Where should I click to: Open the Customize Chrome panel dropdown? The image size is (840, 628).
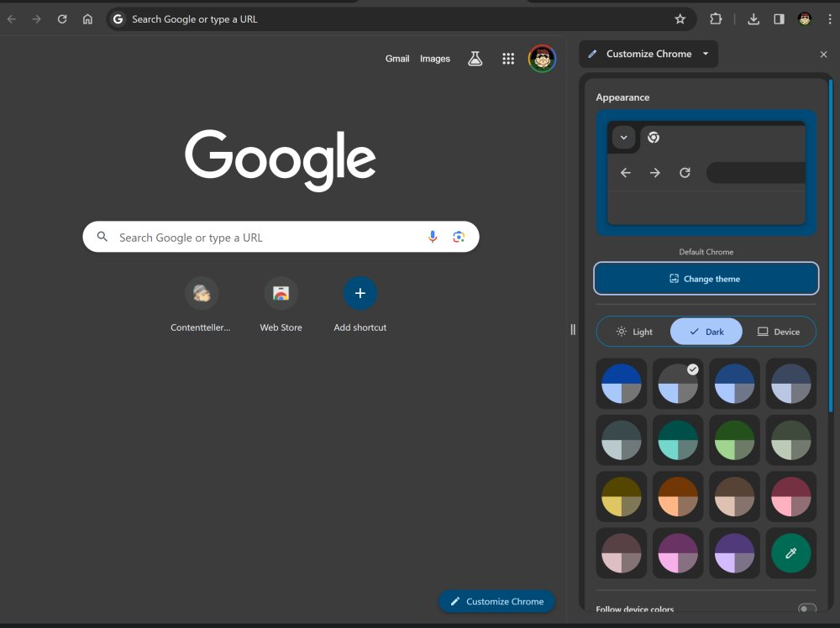tap(648, 54)
